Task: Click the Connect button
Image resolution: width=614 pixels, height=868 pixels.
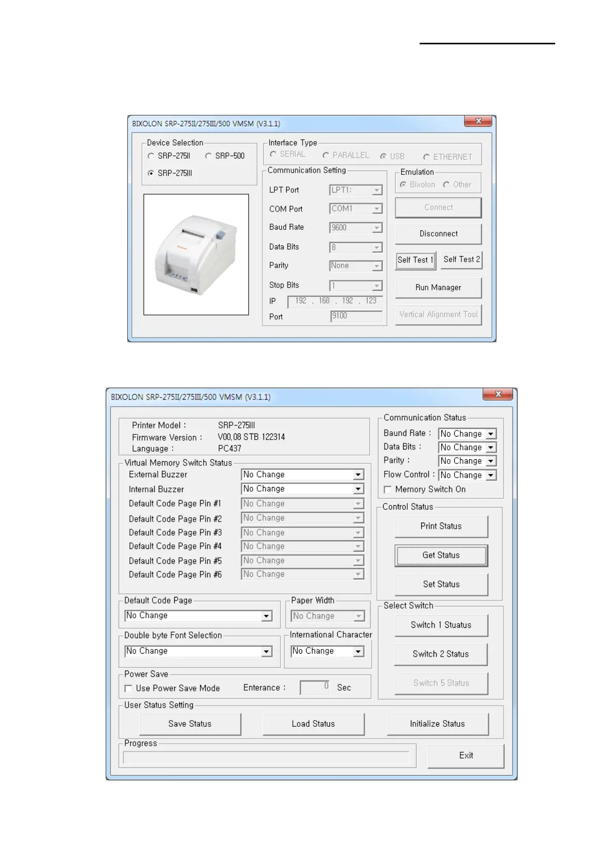Action: click(438, 207)
